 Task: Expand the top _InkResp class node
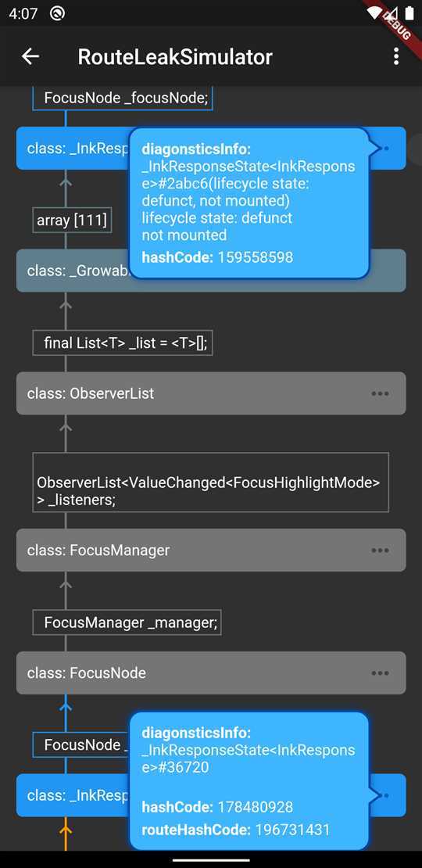(x=73, y=148)
